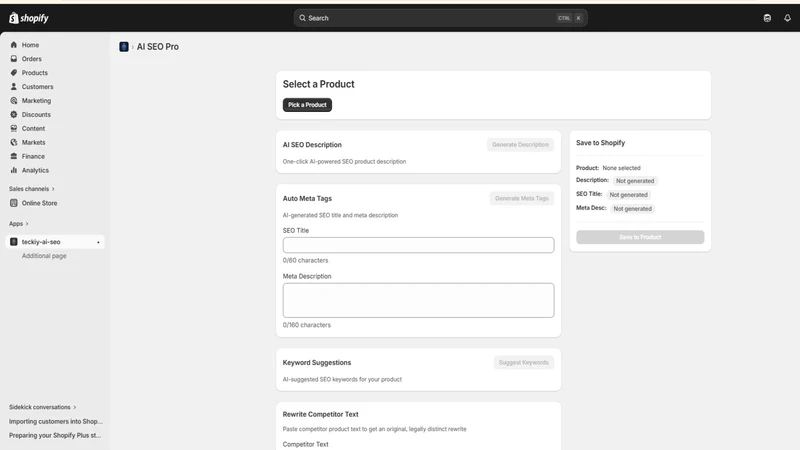
Task: Click the Analytics bar chart icon
Action: pos(14,170)
